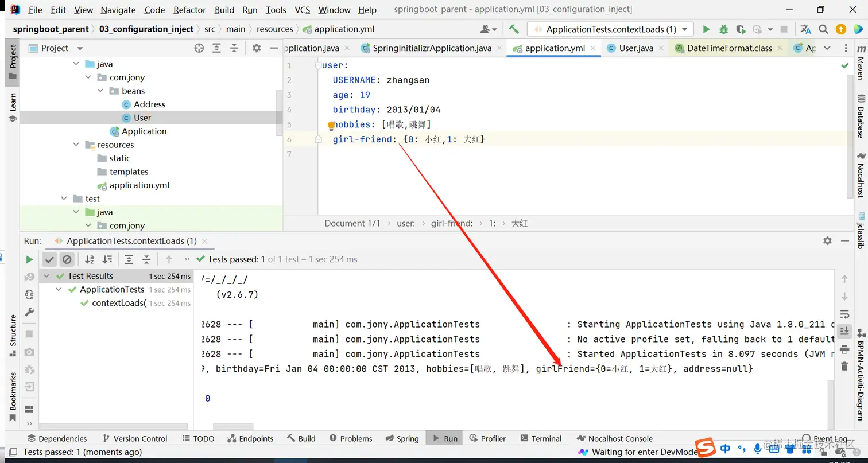
Task: Expand all nodes in the Project panel
Action: [x=216, y=48]
